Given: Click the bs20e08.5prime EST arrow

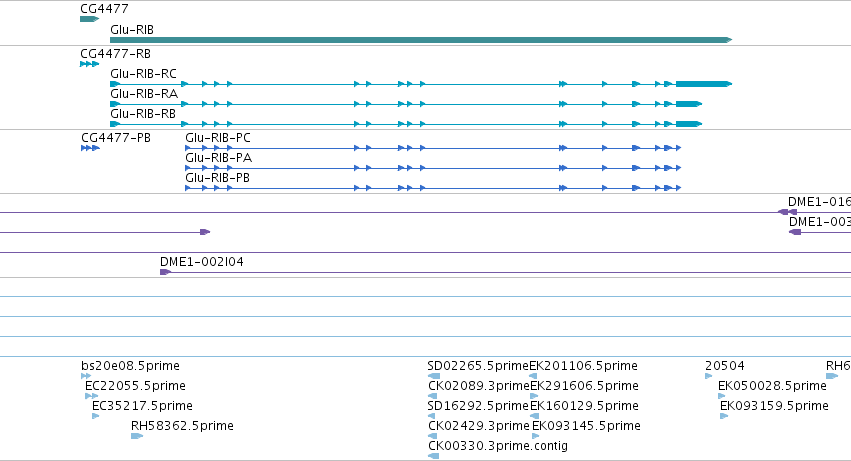Looking at the screenshot, I should [86, 376].
